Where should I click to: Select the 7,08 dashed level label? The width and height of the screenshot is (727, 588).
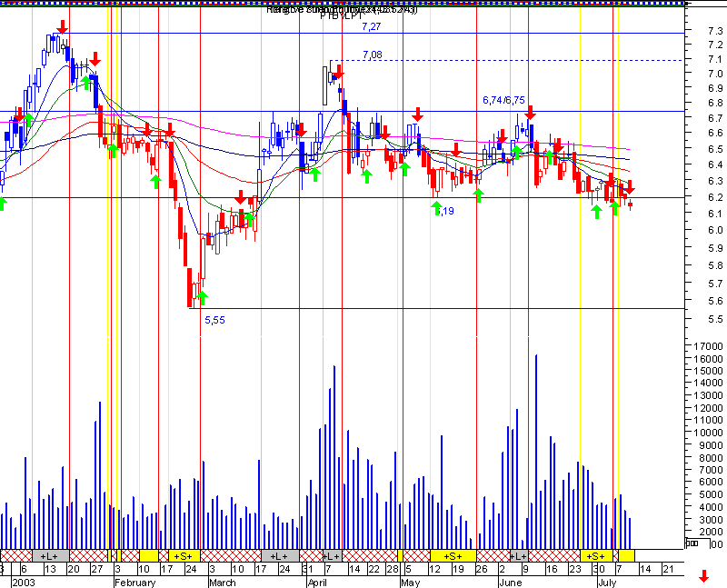click(x=373, y=55)
